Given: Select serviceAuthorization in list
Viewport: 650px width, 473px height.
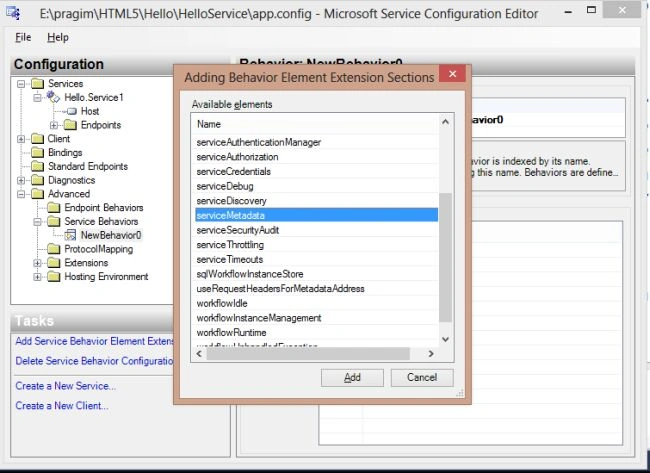Looking at the screenshot, I should coord(317,157).
